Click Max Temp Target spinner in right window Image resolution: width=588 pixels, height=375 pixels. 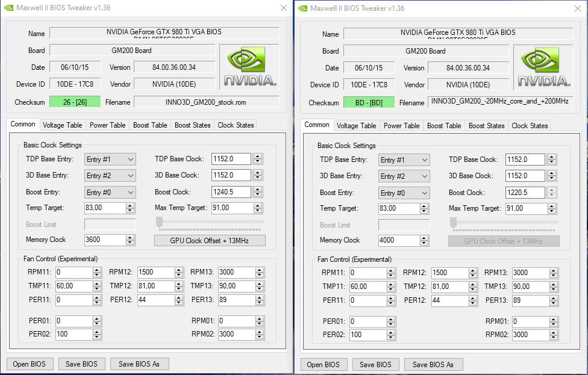(552, 209)
